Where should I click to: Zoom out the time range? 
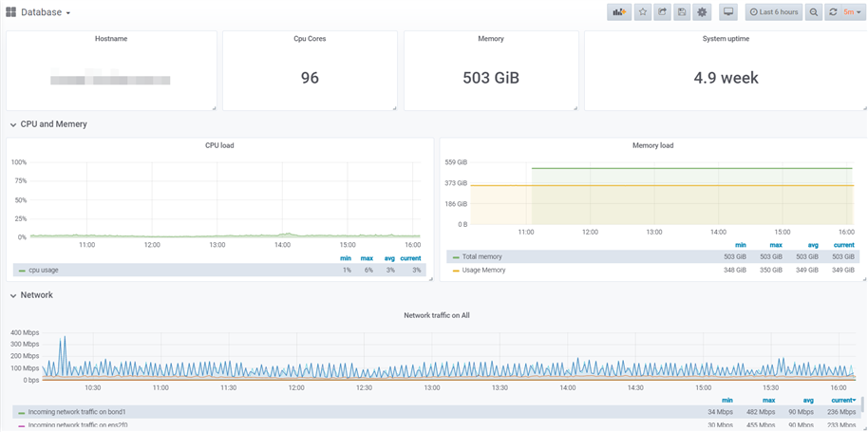coord(813,12)
